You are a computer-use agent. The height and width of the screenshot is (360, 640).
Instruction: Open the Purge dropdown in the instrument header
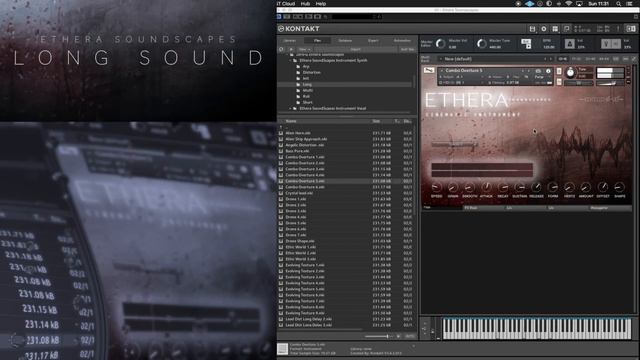coord(540,77)
